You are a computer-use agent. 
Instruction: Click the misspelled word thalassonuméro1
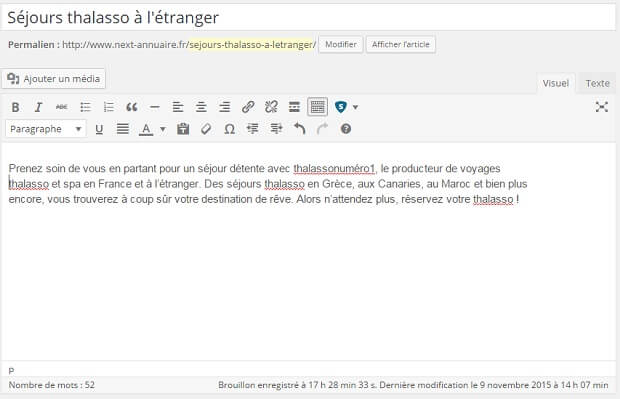(x=334, y=169)
